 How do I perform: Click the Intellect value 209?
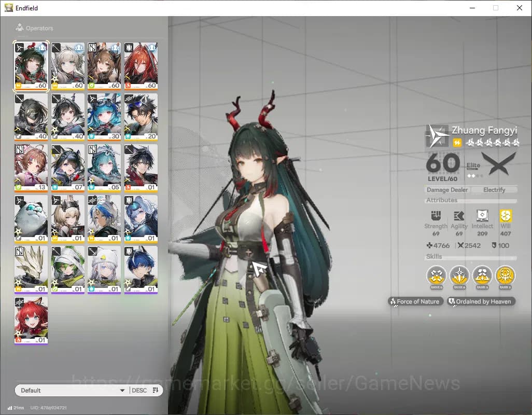pyautogui.click(x=482, y=233)
